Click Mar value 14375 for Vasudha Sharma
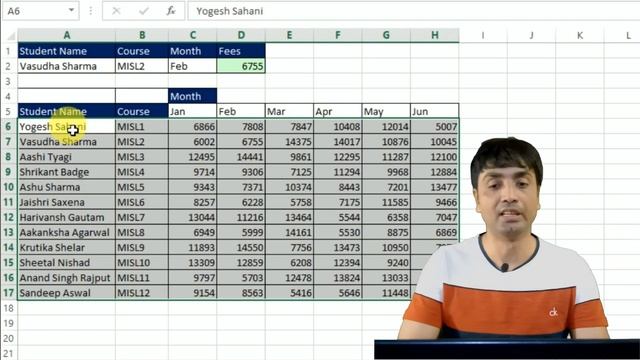The height and width of the screenshot is (360, 640). point(289,142)
